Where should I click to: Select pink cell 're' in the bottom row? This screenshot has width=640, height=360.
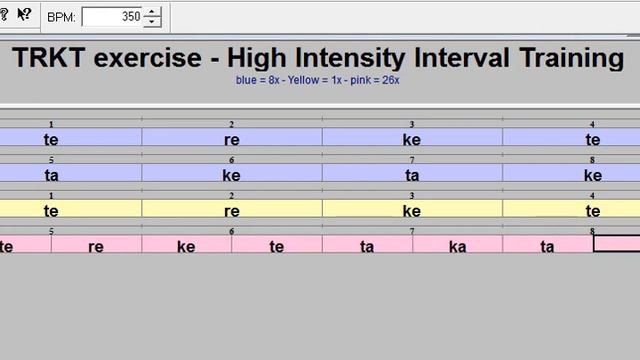pos(96,244)
